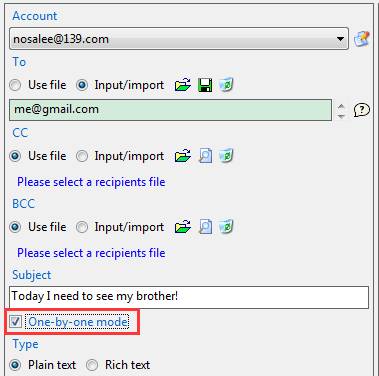Click BCC's Please select a recipients file link
Image resolution: width=379 pixels, height=376 pixels.
click(91, 253)
